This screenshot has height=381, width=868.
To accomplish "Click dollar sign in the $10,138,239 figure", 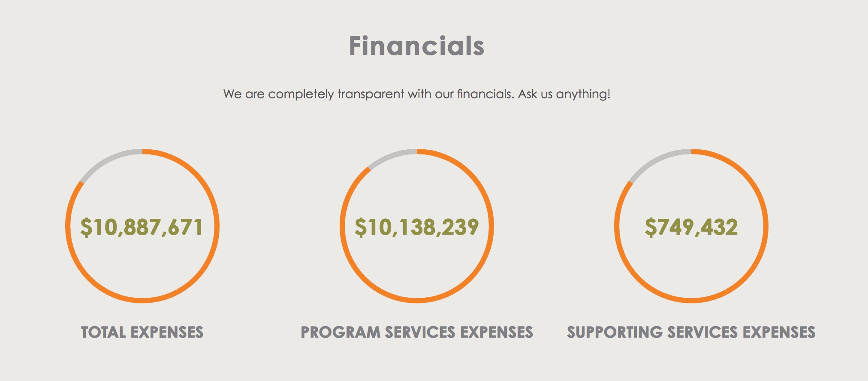I will click(361, 227).
